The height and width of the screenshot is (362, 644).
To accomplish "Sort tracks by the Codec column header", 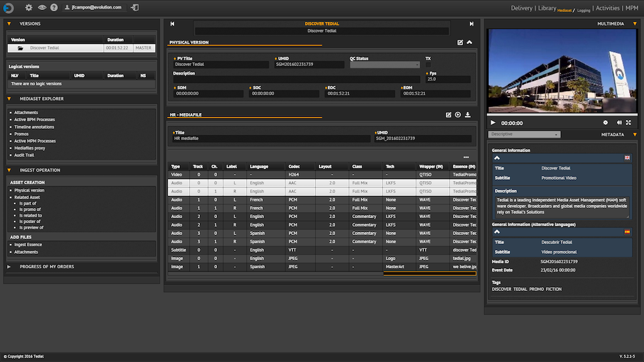I will pos(294,167).
